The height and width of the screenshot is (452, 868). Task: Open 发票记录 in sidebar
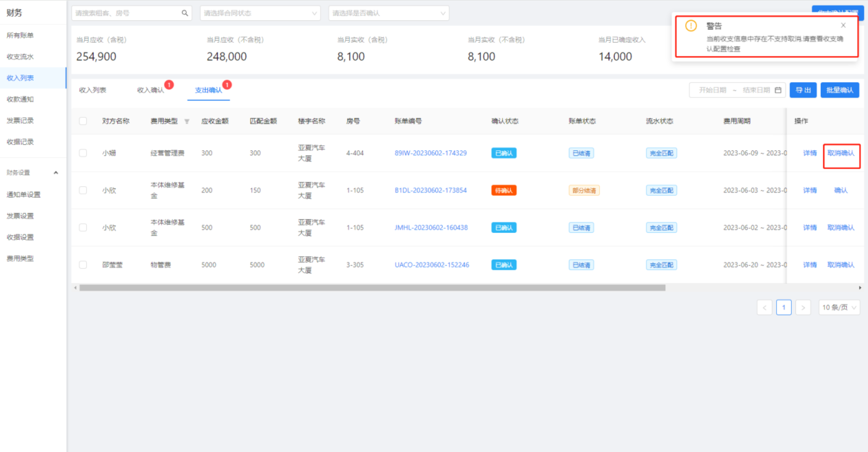(20, 121)
